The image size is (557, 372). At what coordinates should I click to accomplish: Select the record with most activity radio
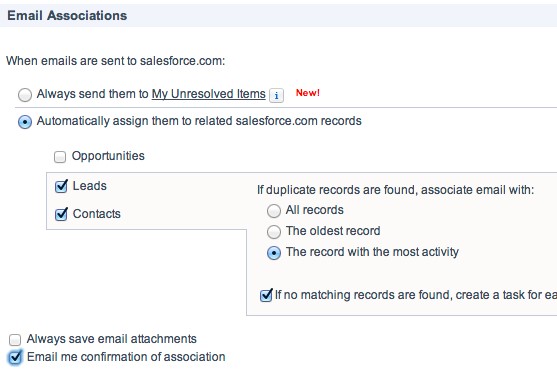click(x=274, y=253)
